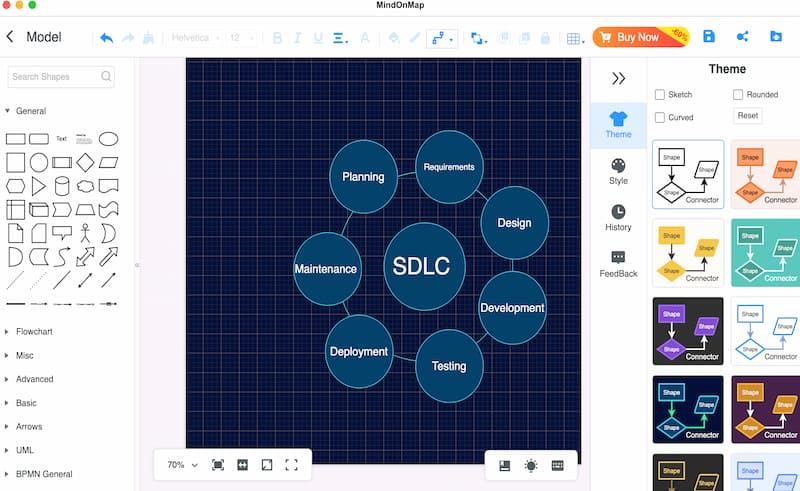The height and width of the screenshot is (491, 800).
Task: Apply the yellow theme thumbnail
Action: [688, 253]
